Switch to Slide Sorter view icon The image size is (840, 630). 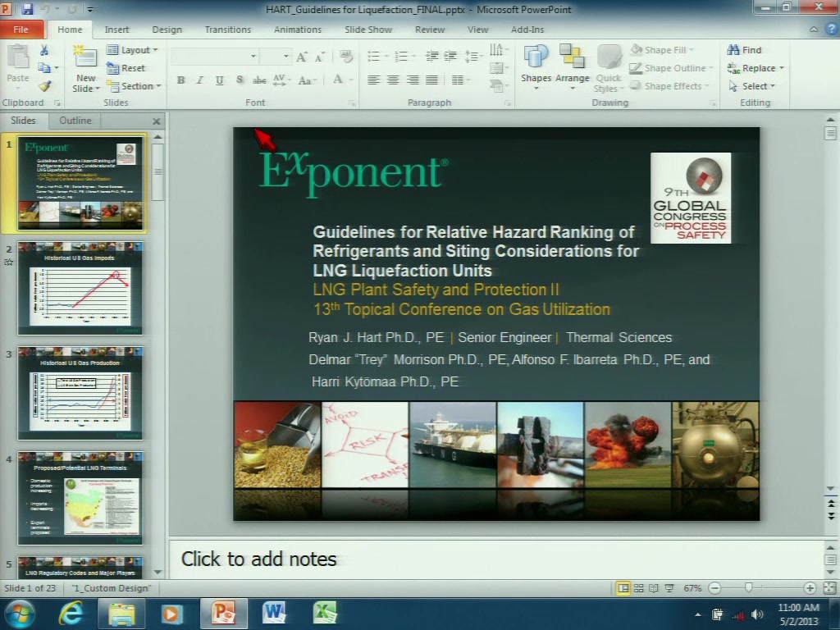(638, 588)
